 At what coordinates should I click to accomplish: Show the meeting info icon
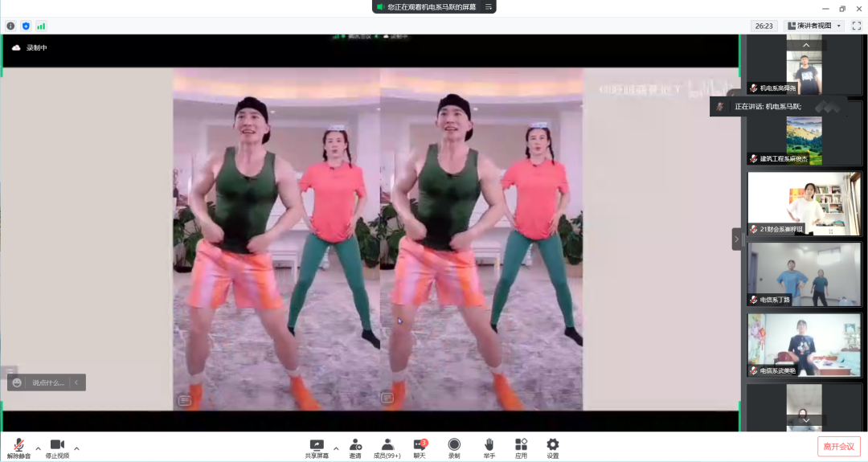10,26
